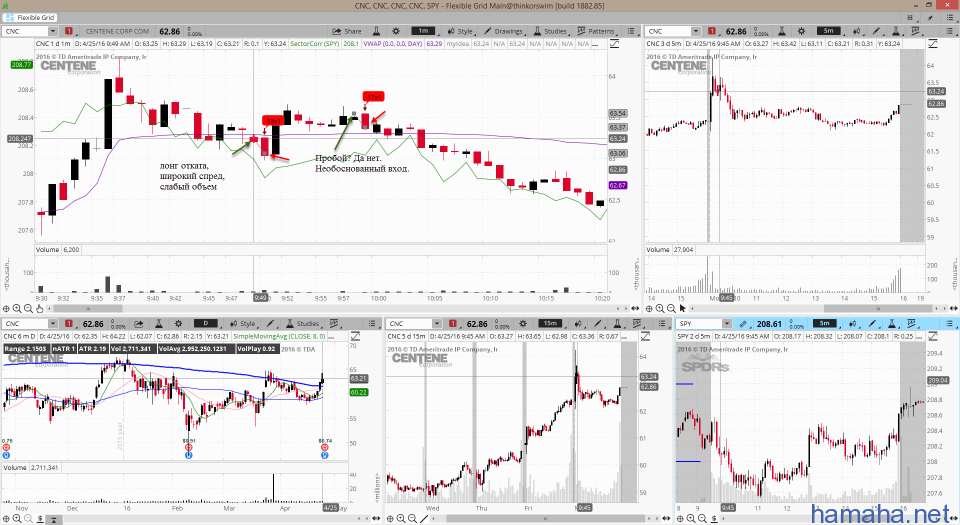Viewport: 960px width, 525px height.
Task: Zoom out on main chart time axis
Action: point(28,309)
